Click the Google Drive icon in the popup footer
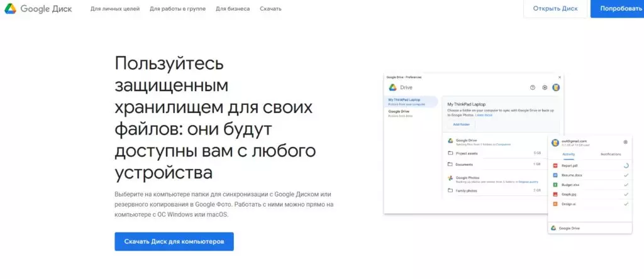 tap(553, 228)
